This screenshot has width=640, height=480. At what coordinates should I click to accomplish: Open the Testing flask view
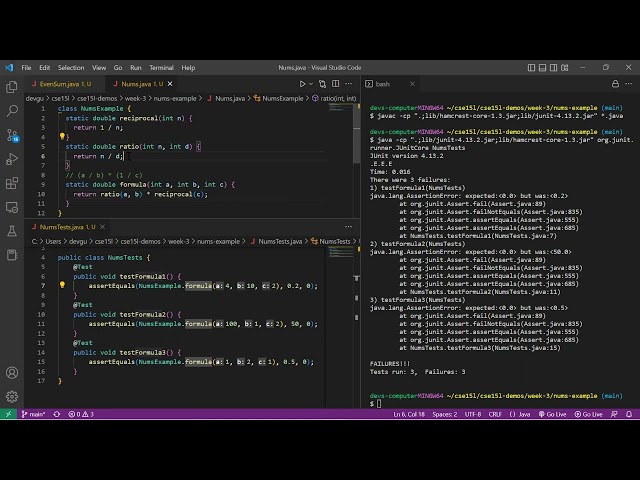coord(12,231)
